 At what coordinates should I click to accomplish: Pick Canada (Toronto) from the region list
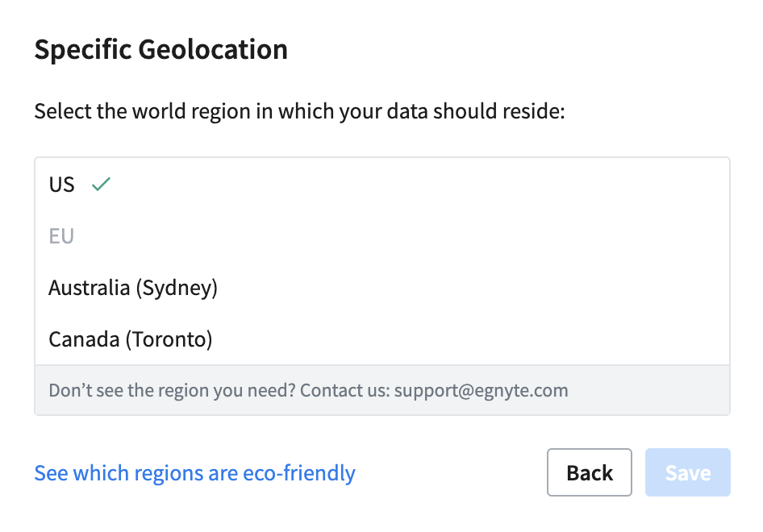tap(130, 339)
